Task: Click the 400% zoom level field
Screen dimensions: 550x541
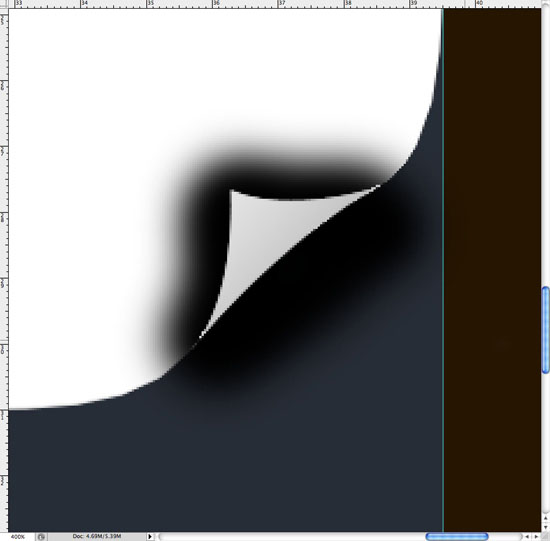Action: [x=18, y=537]
